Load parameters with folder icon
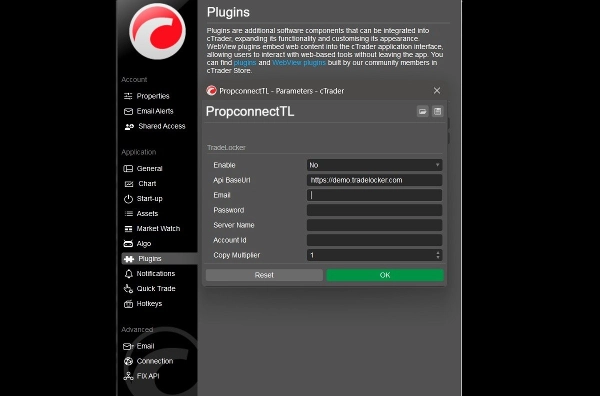 [x=422, y=111]
